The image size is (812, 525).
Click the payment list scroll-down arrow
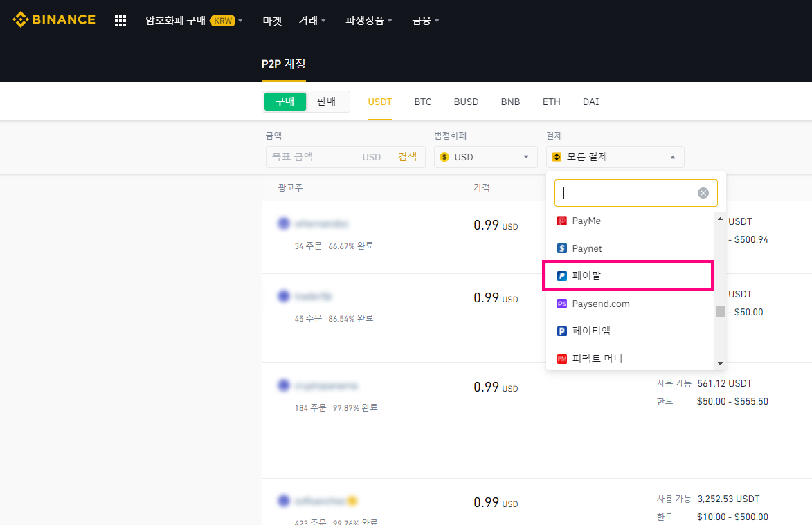[720, 364]
